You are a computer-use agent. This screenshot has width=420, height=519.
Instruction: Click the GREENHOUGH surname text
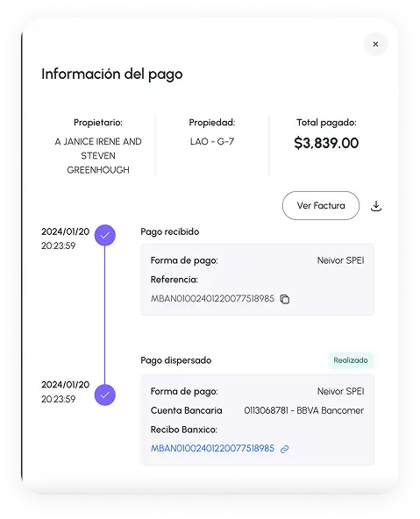coord(98,170)
